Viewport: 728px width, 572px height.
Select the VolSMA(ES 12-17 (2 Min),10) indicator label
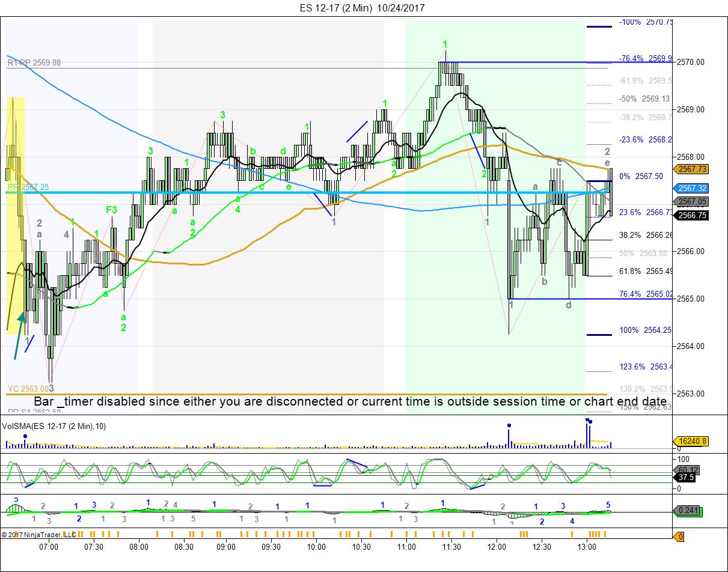(x=54, y=426)
